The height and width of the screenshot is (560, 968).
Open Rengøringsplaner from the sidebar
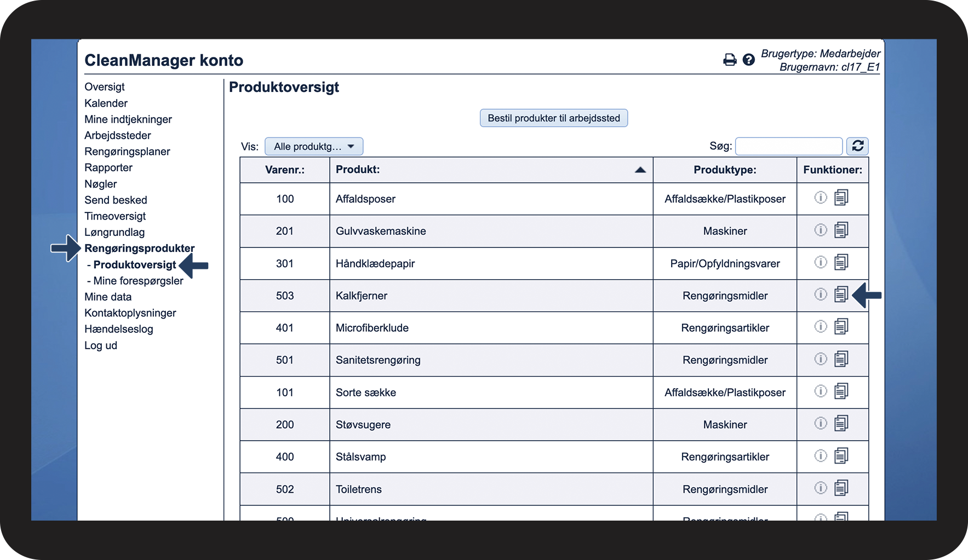click(127, 152)
